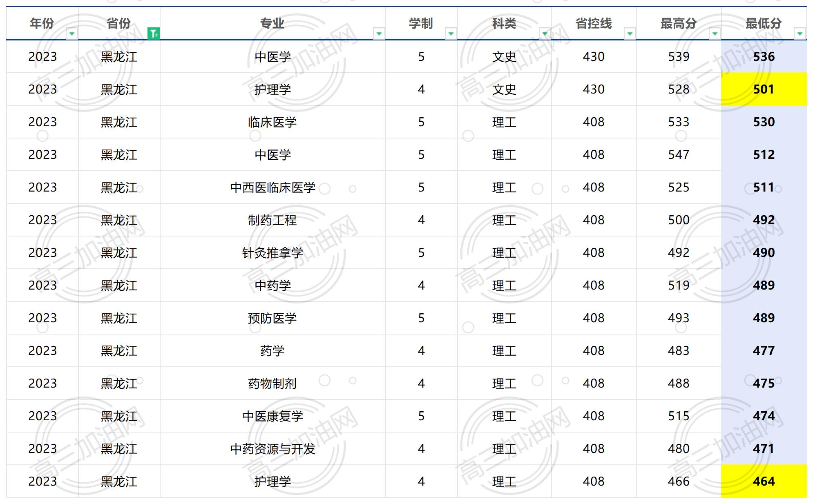Click 408 in the 预防医学 row
This screenshot has width=813, height=504.
pos(594,318)
